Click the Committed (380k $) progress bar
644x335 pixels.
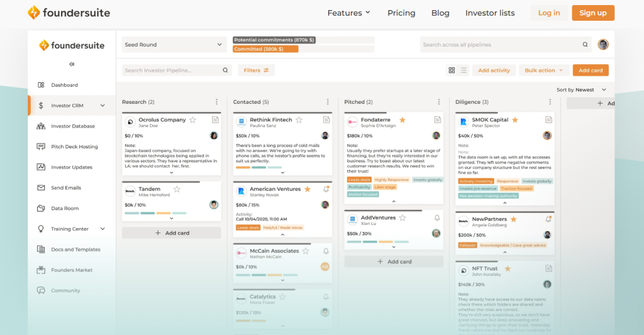pos(265,49)
